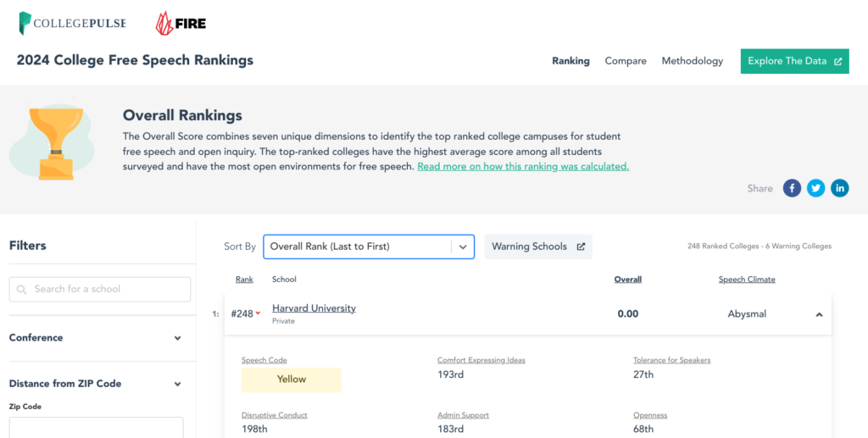Open the Harvard University link
The height and width of the screenshot is (438, 868).
tap(314, 308)
